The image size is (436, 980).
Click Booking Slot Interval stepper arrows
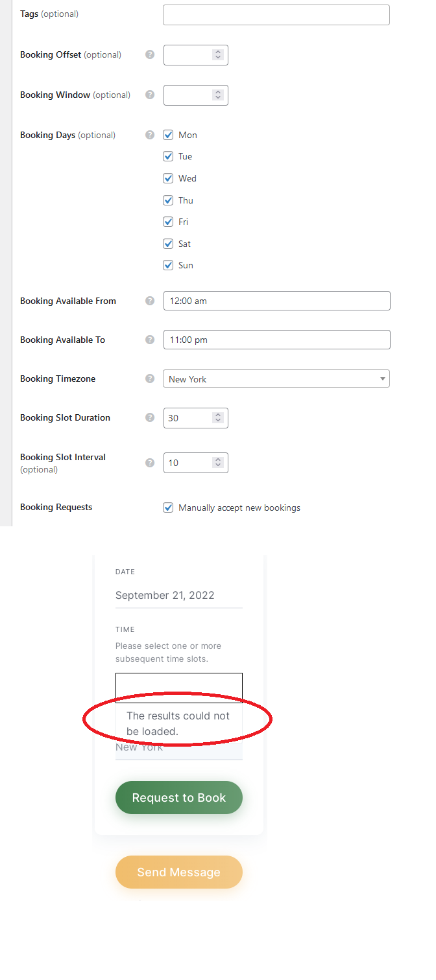coord(218,463)
